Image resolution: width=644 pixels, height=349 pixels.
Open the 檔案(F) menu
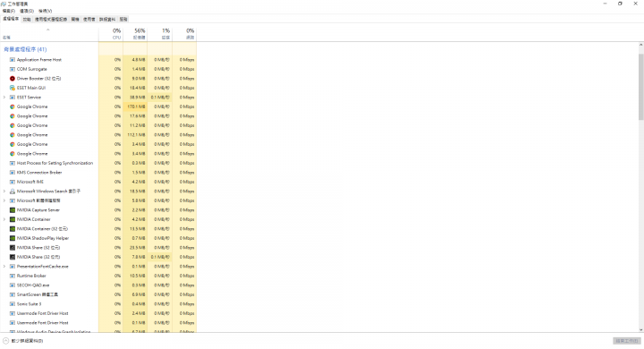[9, 11]
